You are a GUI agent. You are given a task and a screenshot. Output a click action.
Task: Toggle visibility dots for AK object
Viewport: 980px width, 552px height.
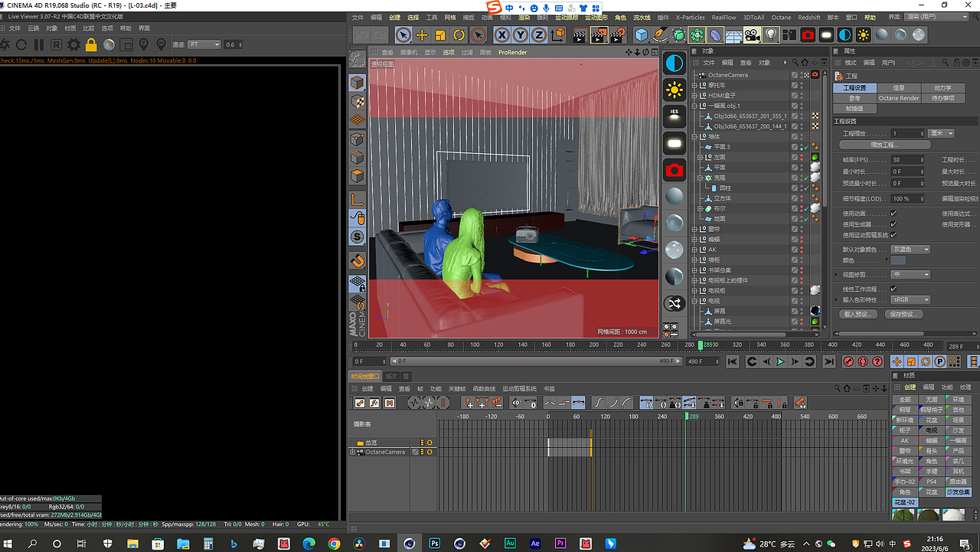(x=802, y=250)
